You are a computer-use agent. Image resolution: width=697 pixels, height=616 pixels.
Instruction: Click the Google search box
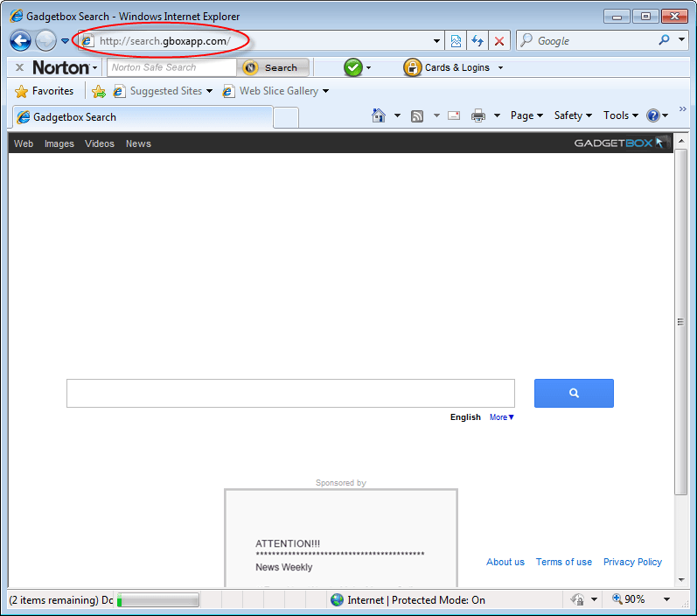coord(594,41)
